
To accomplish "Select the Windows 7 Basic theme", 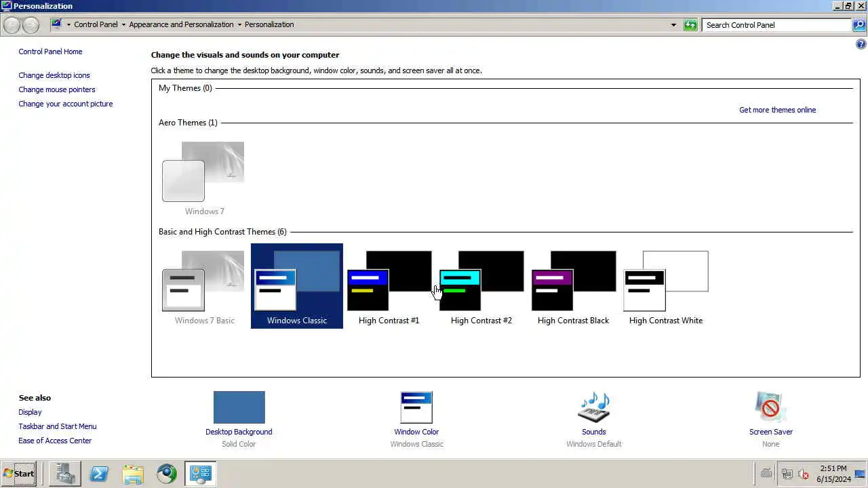I will pos(204,287).
